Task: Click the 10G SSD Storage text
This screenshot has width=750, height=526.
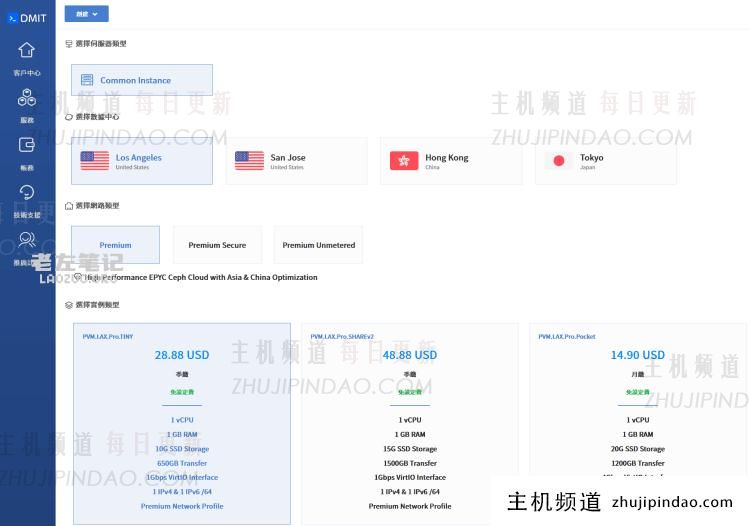Action: (182, 449)
